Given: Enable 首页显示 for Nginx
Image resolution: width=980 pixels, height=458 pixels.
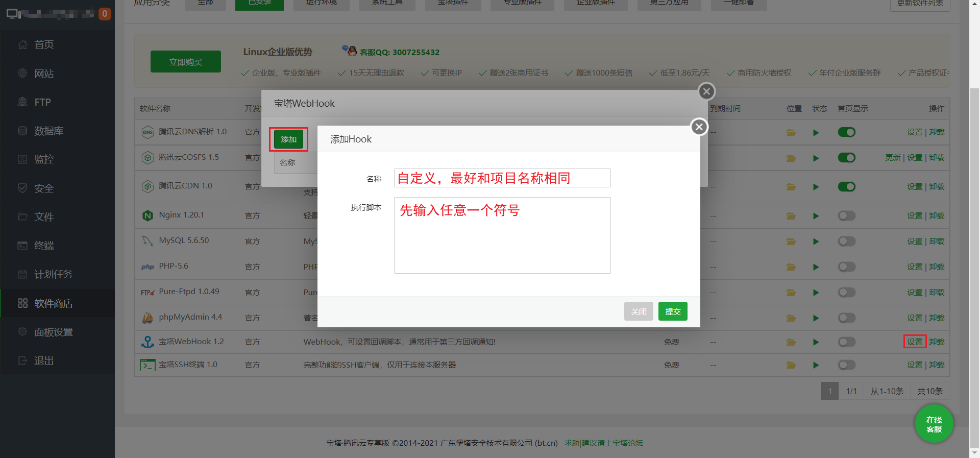Looking at the screenshot, I should click(846, 216).
